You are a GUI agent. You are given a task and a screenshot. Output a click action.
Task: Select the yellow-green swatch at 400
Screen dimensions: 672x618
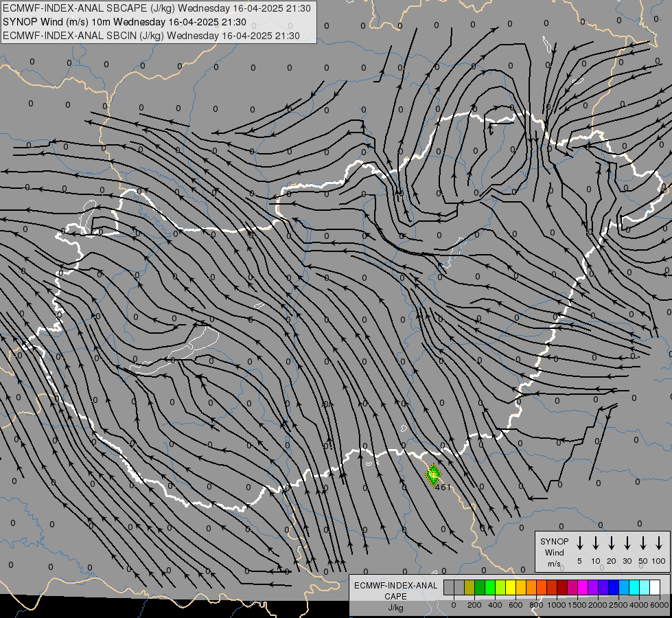pos(500,588)
